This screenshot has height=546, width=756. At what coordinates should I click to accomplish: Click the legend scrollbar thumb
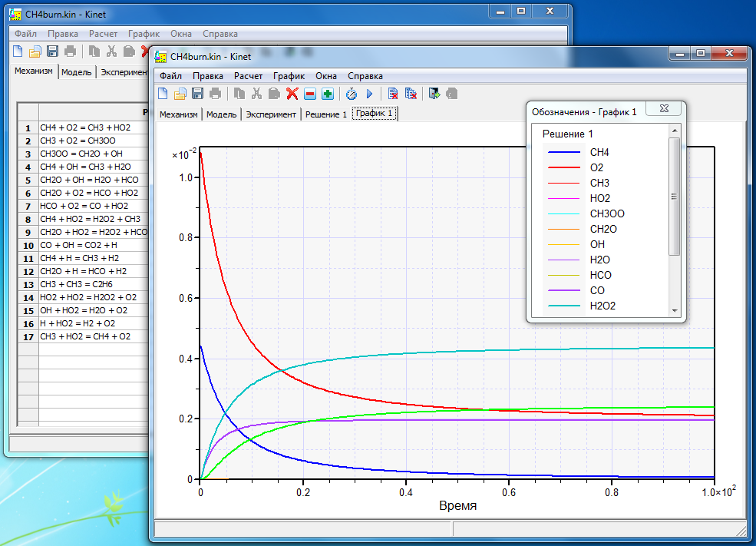675,197
